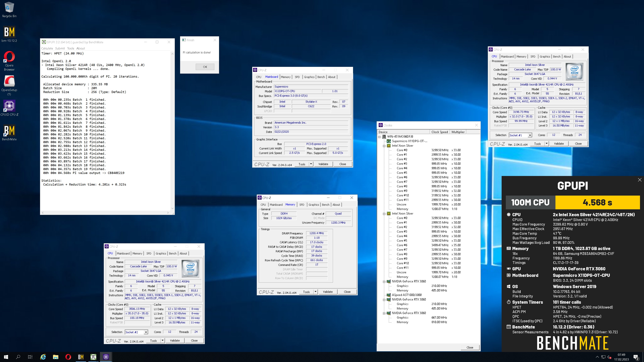Click the Opera icon in taskbar
The image size is (644, 362).
click(x=68, y=357)
